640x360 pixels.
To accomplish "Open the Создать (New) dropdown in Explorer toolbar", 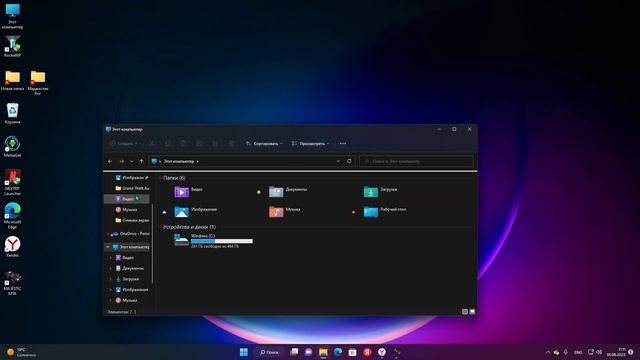I will pos(124,144).
